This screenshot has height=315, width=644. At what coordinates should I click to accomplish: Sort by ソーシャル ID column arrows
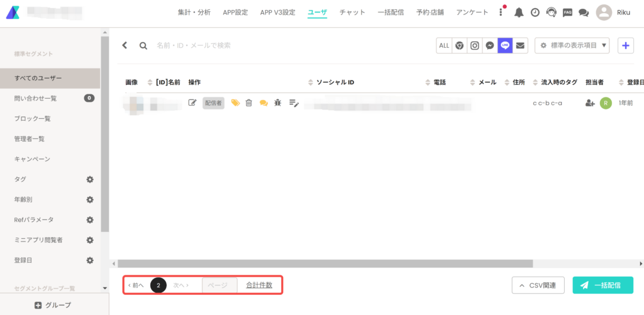click(311, 83)
